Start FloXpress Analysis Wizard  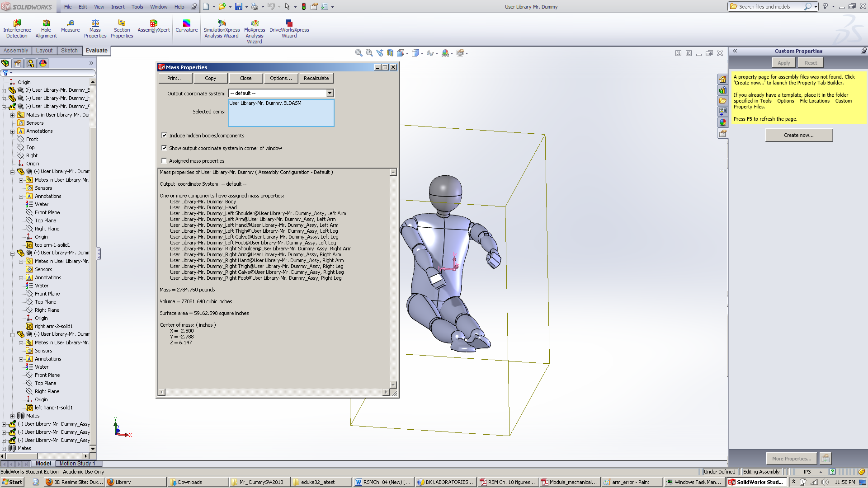tap(255, 32)
